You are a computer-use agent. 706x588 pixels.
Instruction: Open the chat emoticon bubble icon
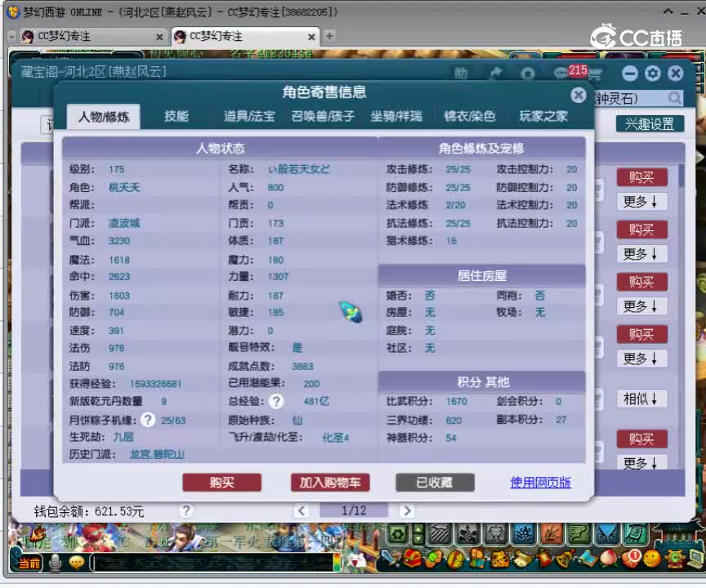point(77,562)
